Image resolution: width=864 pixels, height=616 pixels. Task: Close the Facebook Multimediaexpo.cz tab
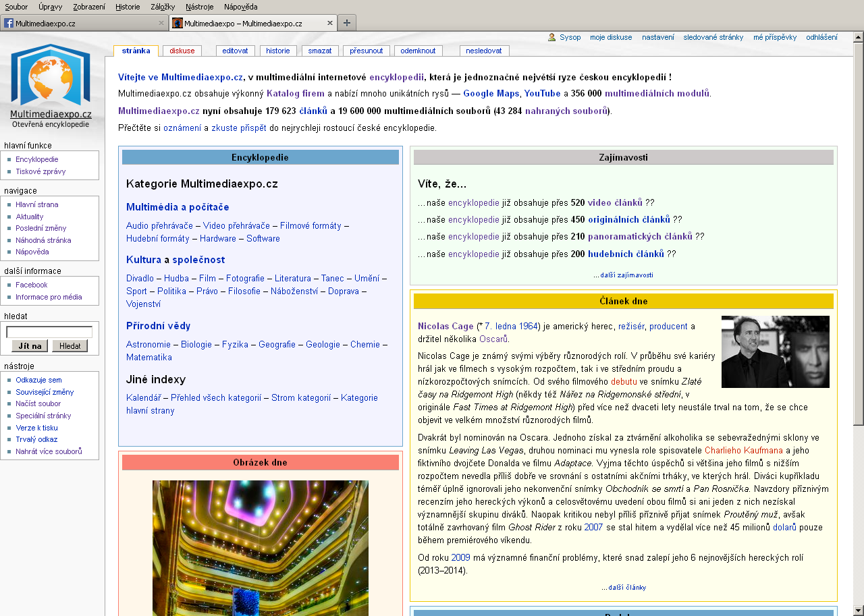pos(161,23)
